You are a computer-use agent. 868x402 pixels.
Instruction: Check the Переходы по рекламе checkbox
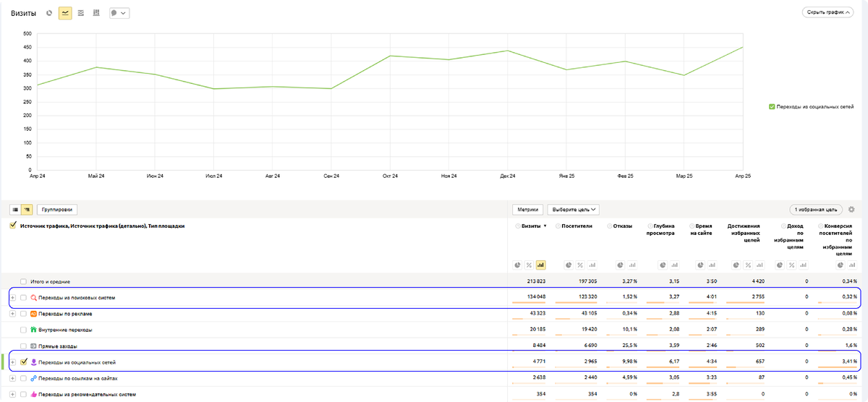24,314
